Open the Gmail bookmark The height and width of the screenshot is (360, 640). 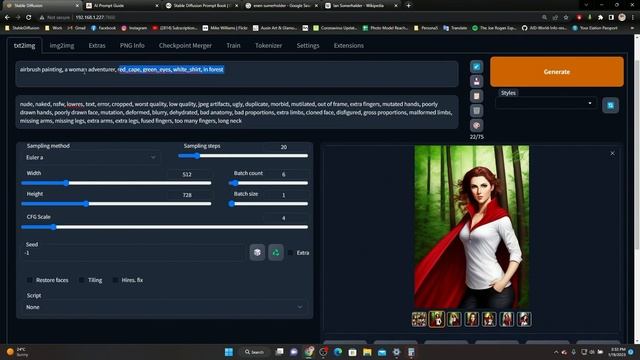[76, 28]
